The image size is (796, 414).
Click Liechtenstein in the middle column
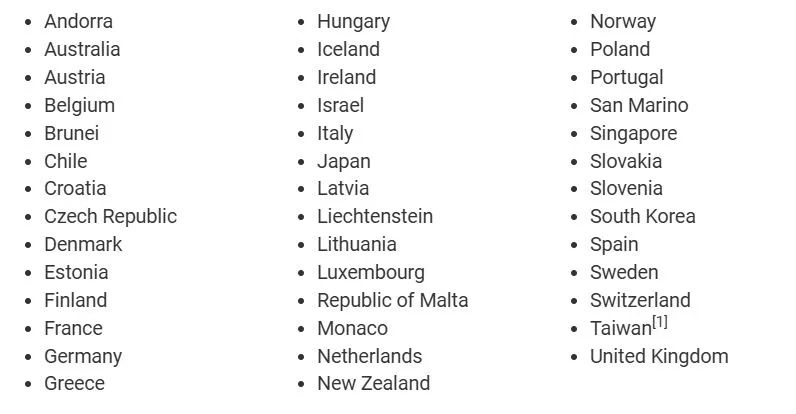375,216
